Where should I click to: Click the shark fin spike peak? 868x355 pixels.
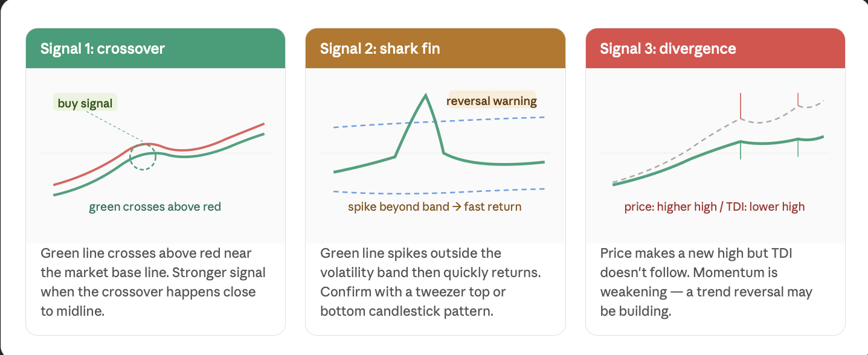point(426,97)
